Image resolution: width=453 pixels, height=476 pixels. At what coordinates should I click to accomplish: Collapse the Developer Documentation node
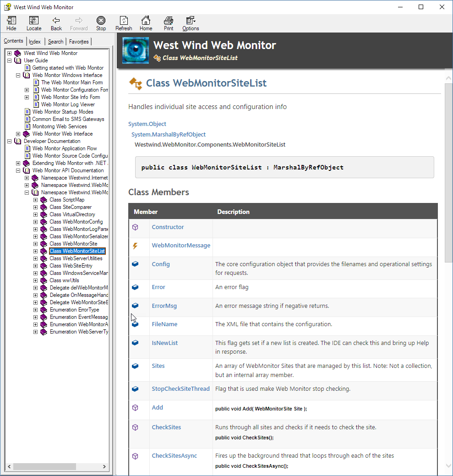(10, 141)
